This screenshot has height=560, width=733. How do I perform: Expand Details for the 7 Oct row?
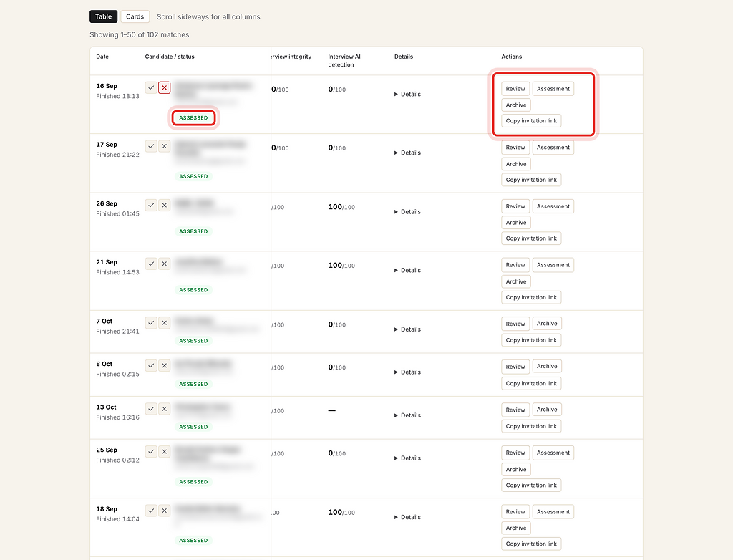coord(407,329)
